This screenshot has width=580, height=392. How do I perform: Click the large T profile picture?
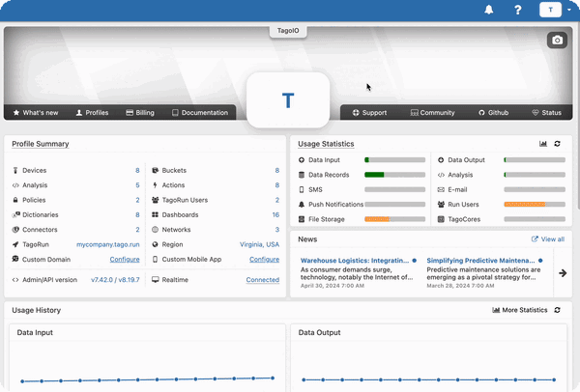288,99
